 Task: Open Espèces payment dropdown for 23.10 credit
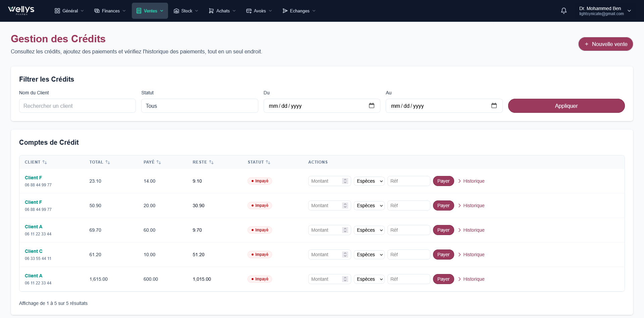click(x=369, y=181)
